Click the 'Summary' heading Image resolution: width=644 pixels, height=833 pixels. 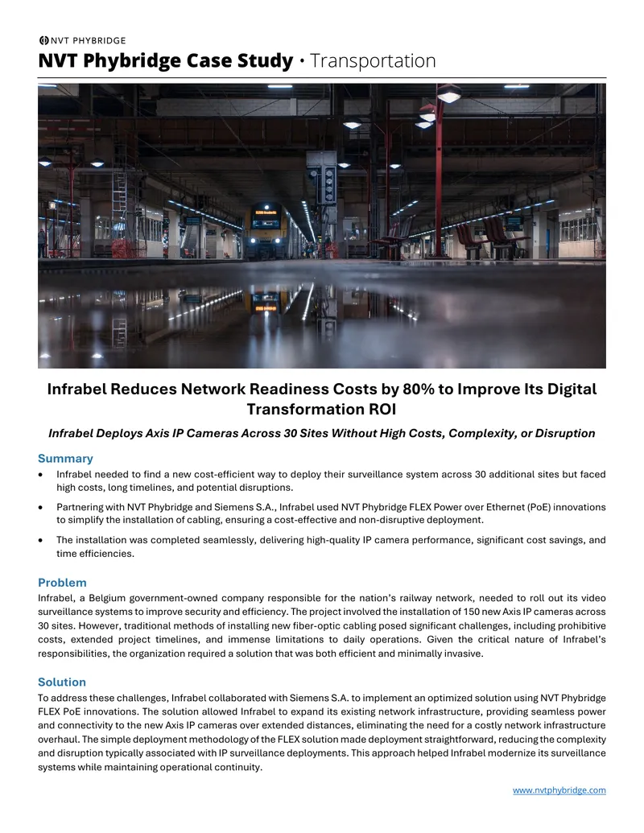click(65, 458)
